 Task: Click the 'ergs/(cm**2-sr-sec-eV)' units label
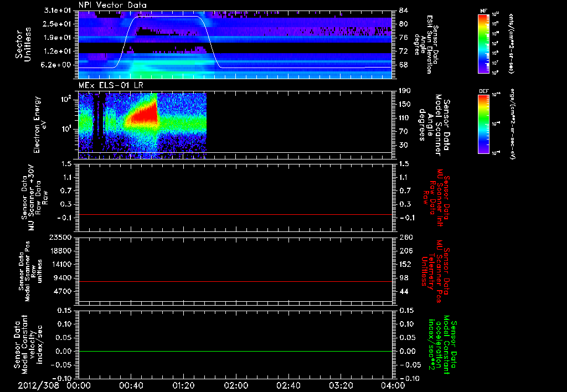click(512, 124)
